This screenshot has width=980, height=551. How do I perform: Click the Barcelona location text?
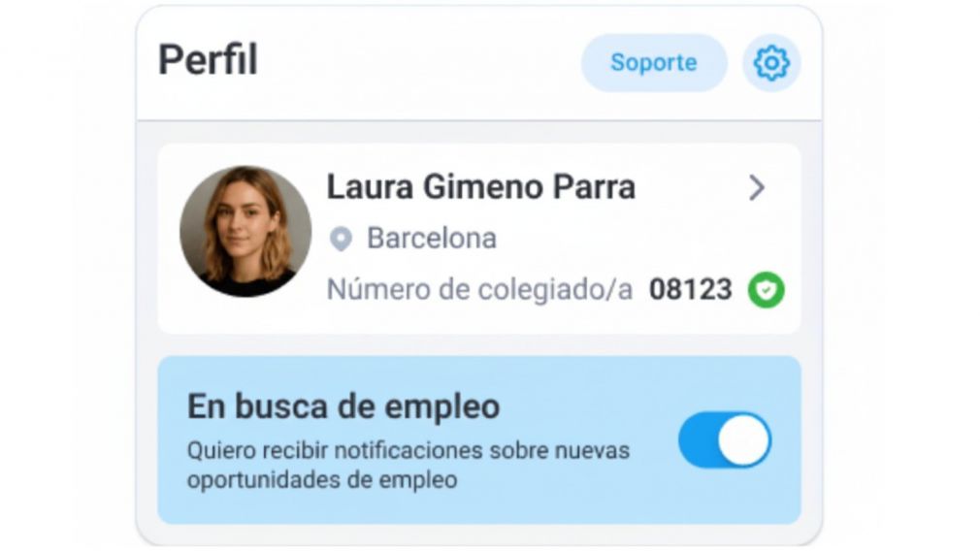(x=432, y=238)
